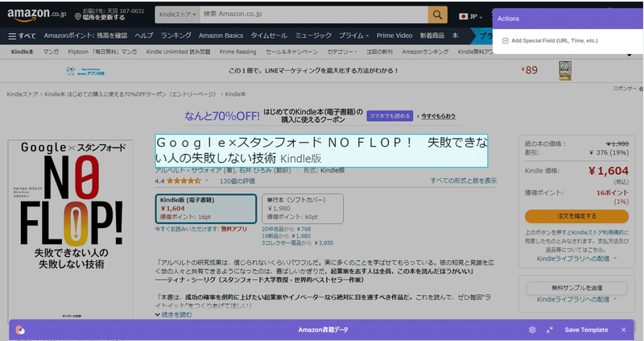Viewport: 644px width, 341px height.
Task: Click the delivery location pin icon
Action: coord(77,16)
